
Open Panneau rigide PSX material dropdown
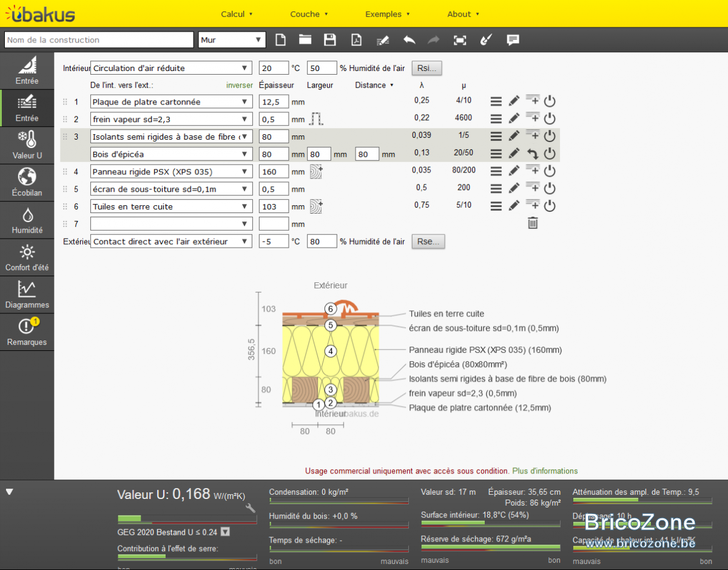(x=171, y=172)
